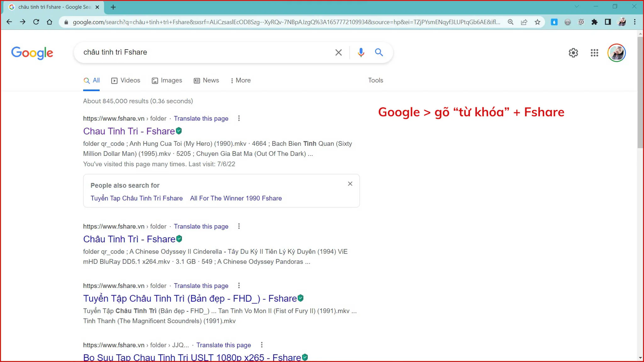Open the address bar zoom indicator
Image resolution: width=644 pixels, height=362 pixels.
tap(510, 22)
